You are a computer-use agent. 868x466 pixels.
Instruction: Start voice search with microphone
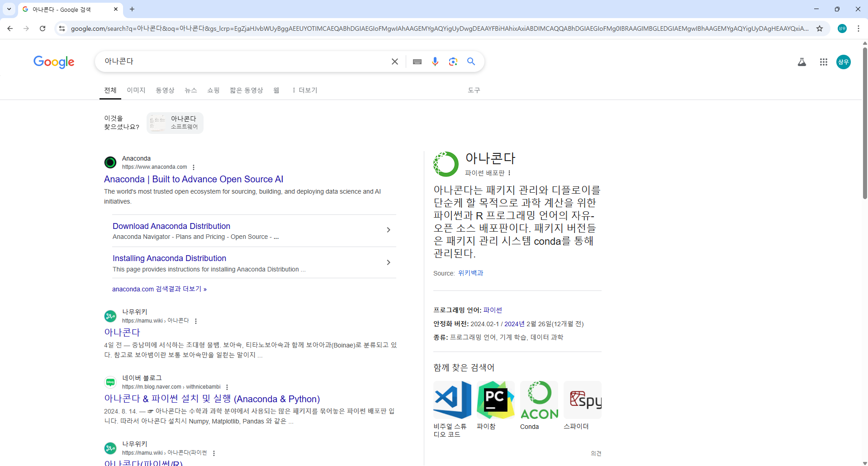435,62
